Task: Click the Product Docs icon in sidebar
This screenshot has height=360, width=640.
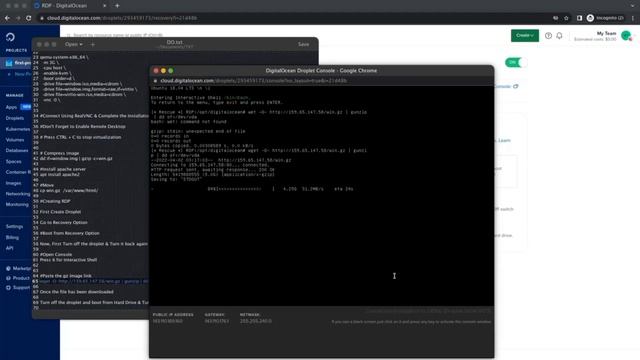Action: coord(8,278)
